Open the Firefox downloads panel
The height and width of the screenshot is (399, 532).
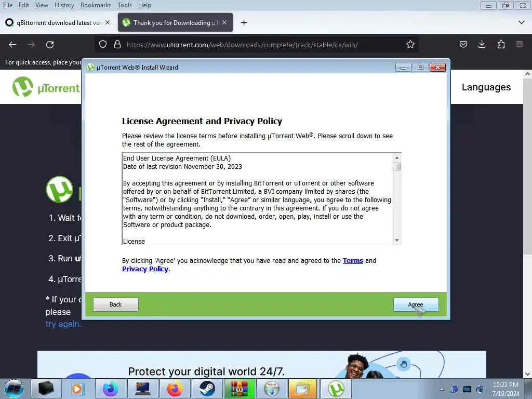pyautogui.click(x=482, y=45)
